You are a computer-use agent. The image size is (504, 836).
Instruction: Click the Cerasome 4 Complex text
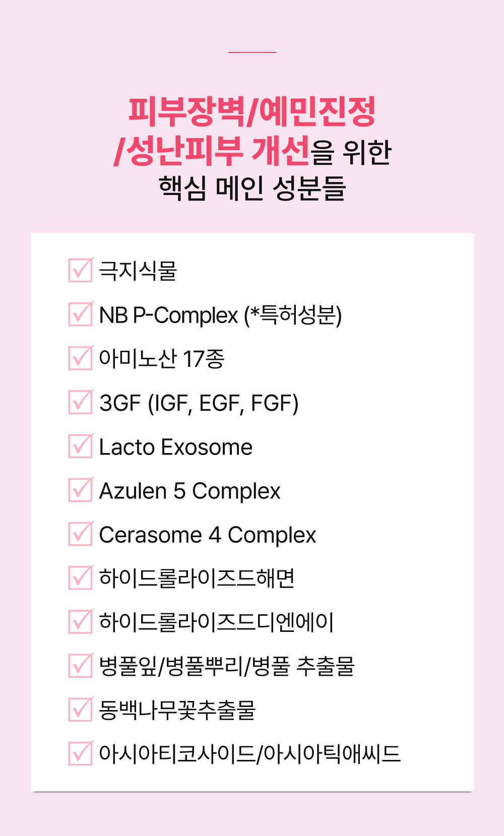pyautogui.click(x=208, y=535)
